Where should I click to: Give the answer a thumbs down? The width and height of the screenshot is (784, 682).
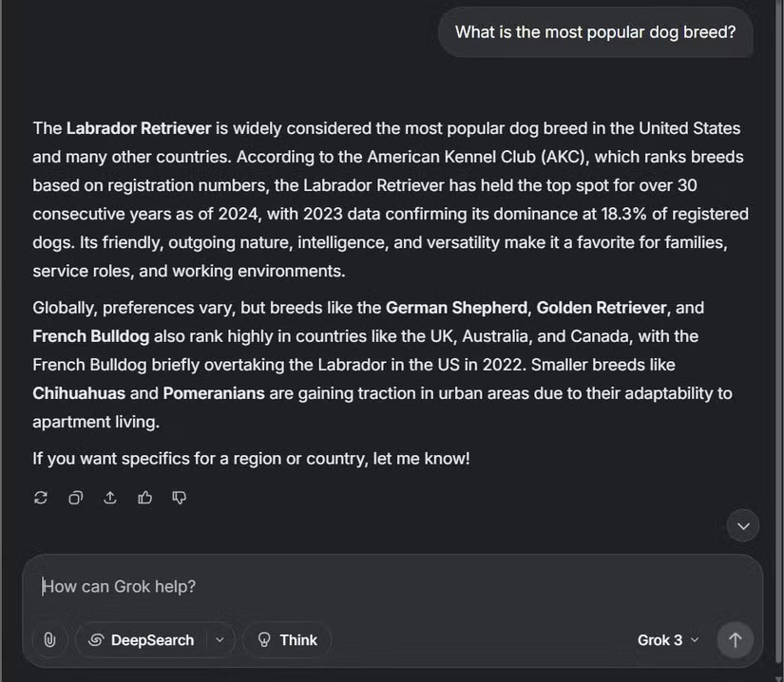pos(179,498)
